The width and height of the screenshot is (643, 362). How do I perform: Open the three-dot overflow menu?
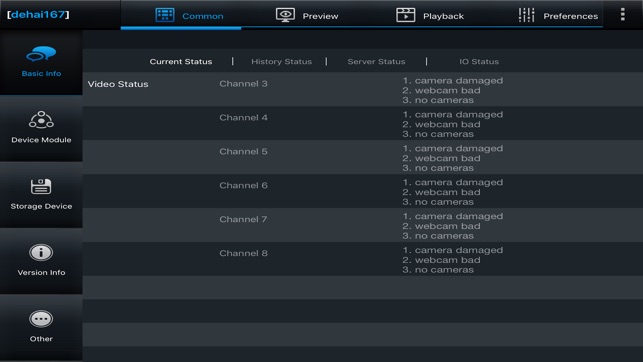[x=622, y=14]
